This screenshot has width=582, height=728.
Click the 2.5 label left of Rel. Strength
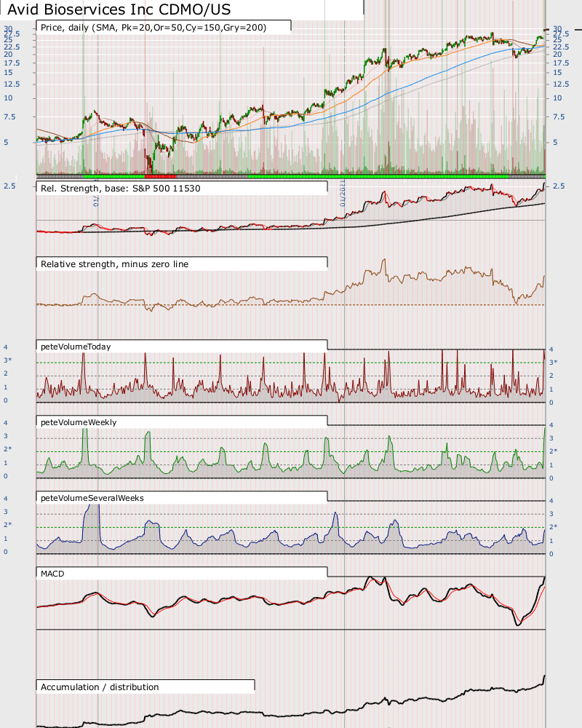(9, 186)
